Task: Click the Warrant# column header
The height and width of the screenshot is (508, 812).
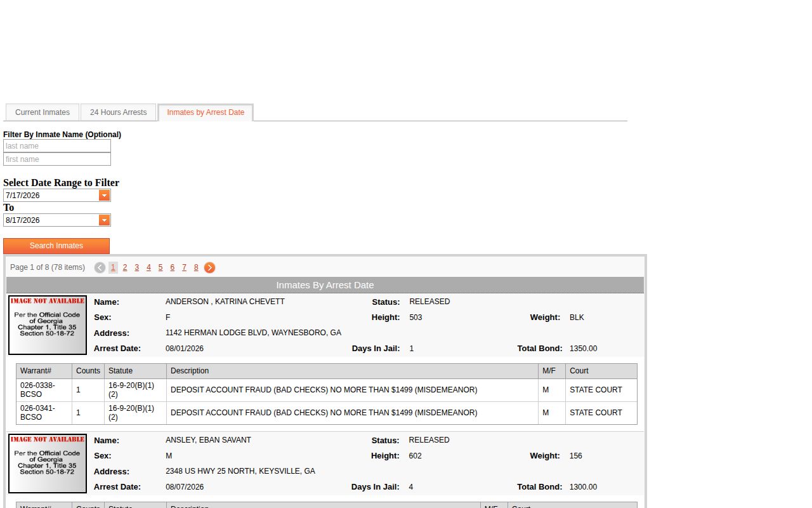Action: point(44,371)
